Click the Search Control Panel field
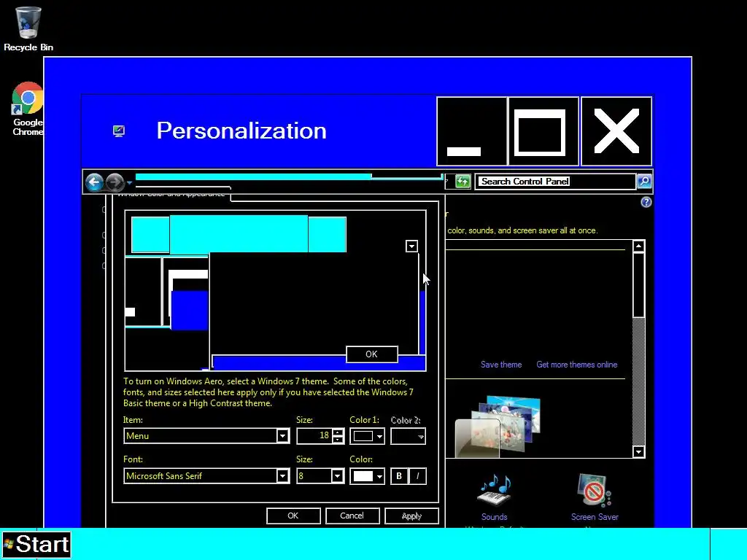This screenshot has width=747, height=560. [555, 182]
